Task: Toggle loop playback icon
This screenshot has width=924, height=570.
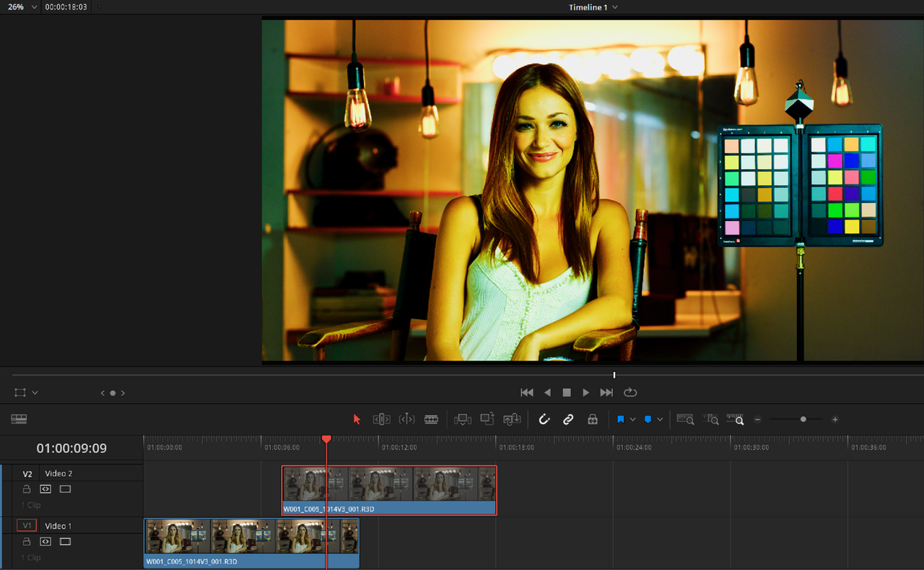Action: coord(630,392)
